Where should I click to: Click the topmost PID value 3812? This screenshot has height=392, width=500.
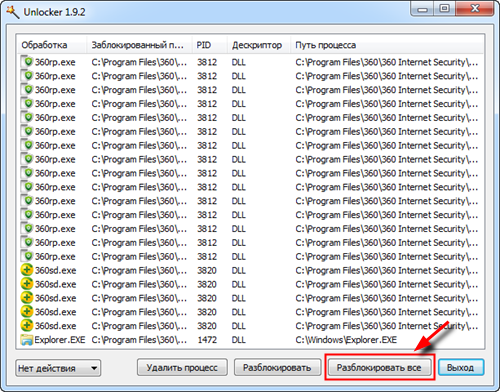click(x=207, y=62)
